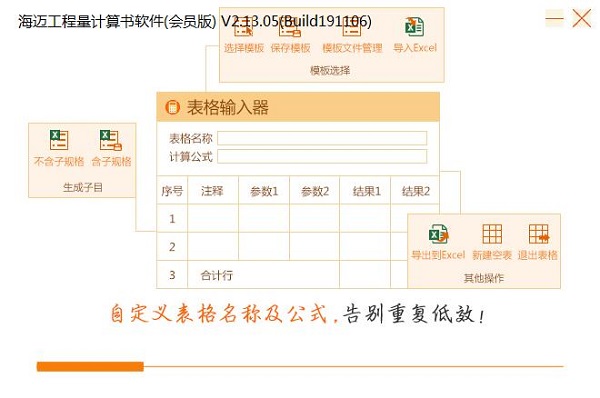This screenshot has width=600, height=398.
Task: Click the 自定义表格名称及公式 slogan
Action: 219,314
